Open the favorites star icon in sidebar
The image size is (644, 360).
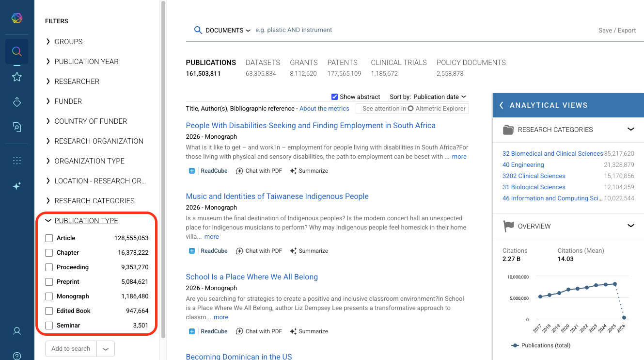coord(17,77)
